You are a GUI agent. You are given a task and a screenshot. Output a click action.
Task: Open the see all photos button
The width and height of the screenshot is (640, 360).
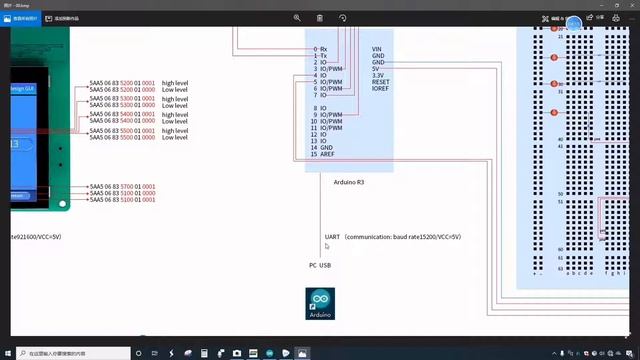point(20,18)
